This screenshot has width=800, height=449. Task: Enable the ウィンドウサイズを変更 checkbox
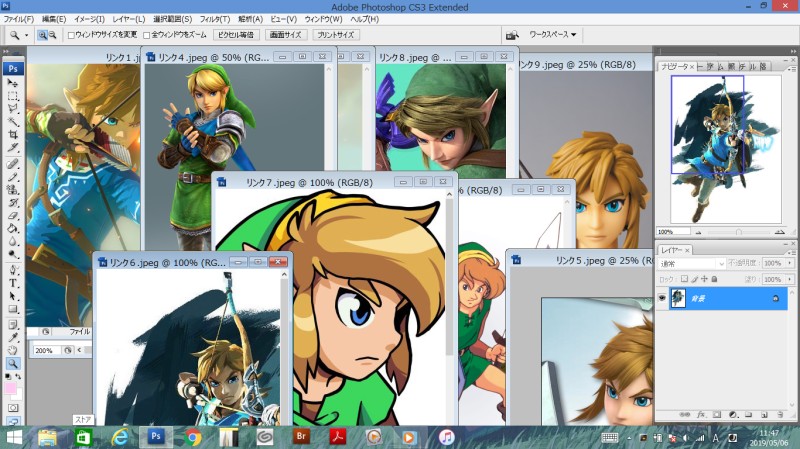(71, 35)
